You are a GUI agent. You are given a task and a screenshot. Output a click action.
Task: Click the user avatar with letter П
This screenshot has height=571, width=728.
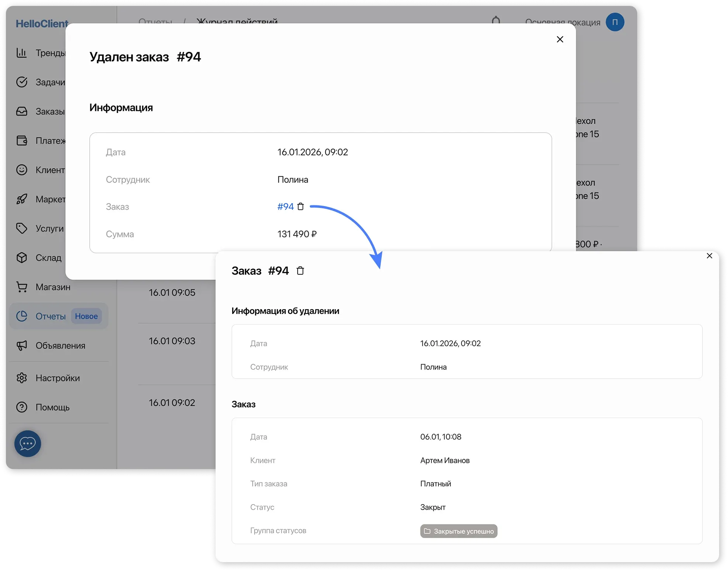pos(615,22)
